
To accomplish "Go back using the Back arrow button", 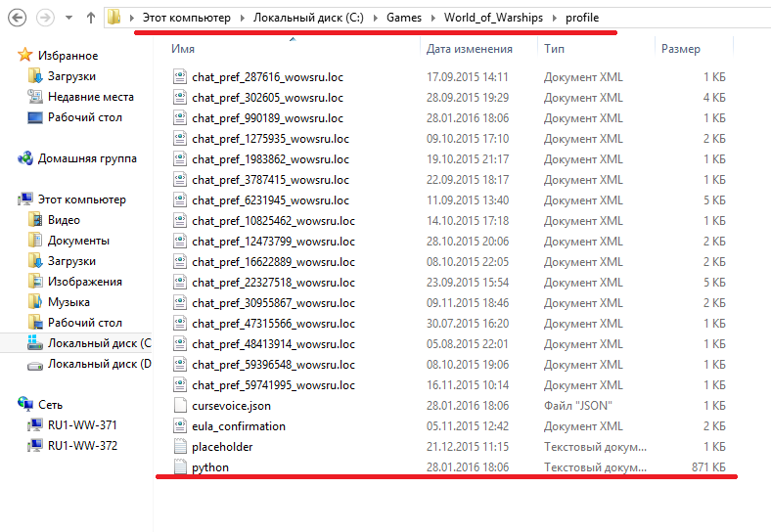I will (x=18, y=18).
